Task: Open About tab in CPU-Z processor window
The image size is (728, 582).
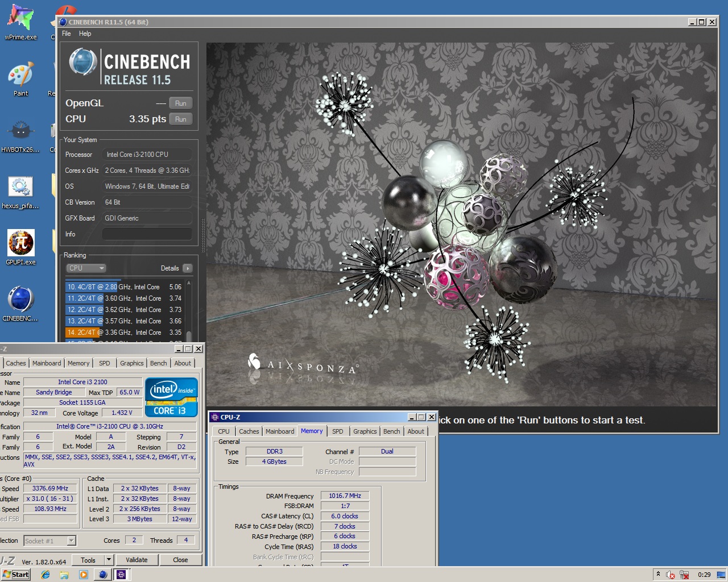Action: pos(183,363)
